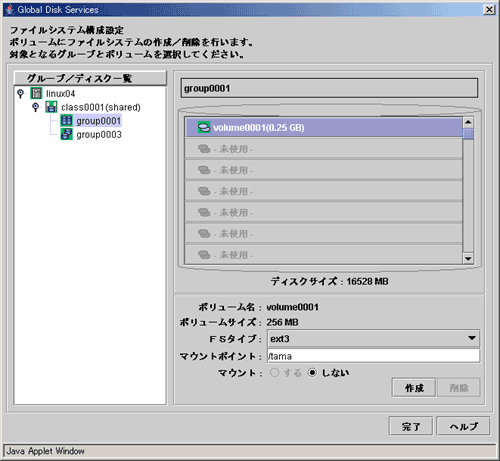Image resolution: width=500 pixels, height=461 pixels.
Task: Select the group0001 group icon
Action: 66,121
